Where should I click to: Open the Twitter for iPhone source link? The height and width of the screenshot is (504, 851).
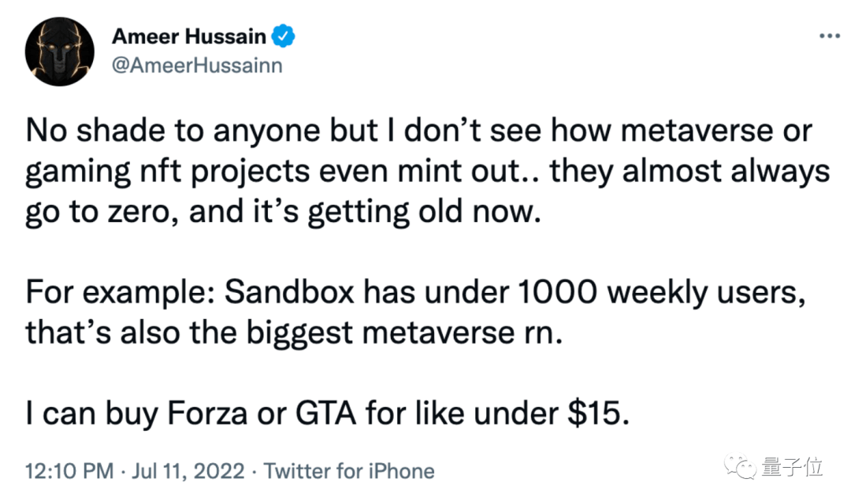point(348,472)
